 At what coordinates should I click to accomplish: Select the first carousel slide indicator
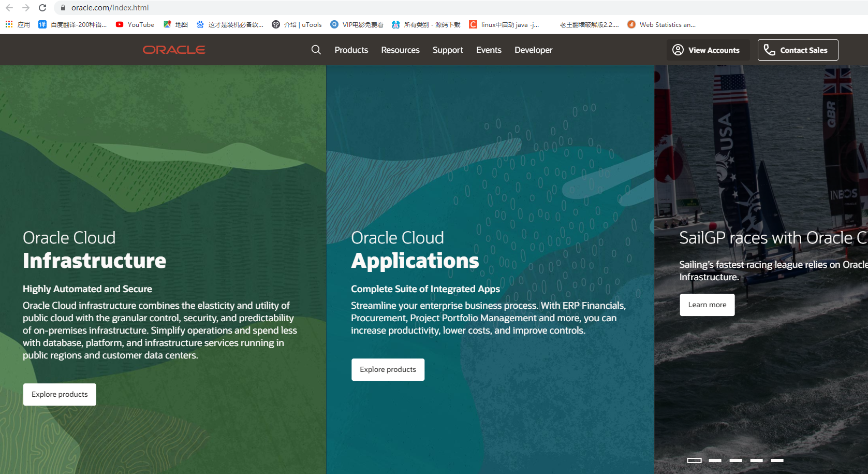[x=695, y=460]
